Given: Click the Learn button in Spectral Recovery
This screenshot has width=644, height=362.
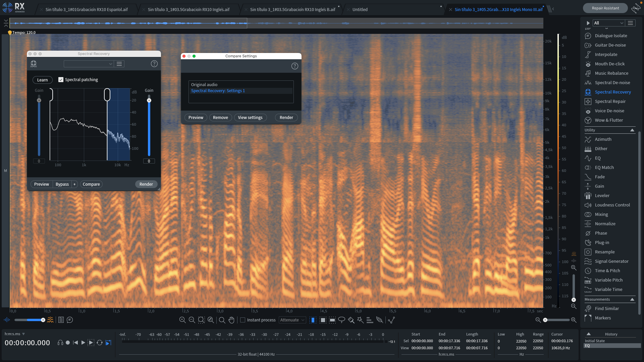Looking at the screenshot, I should coord(42,80).
